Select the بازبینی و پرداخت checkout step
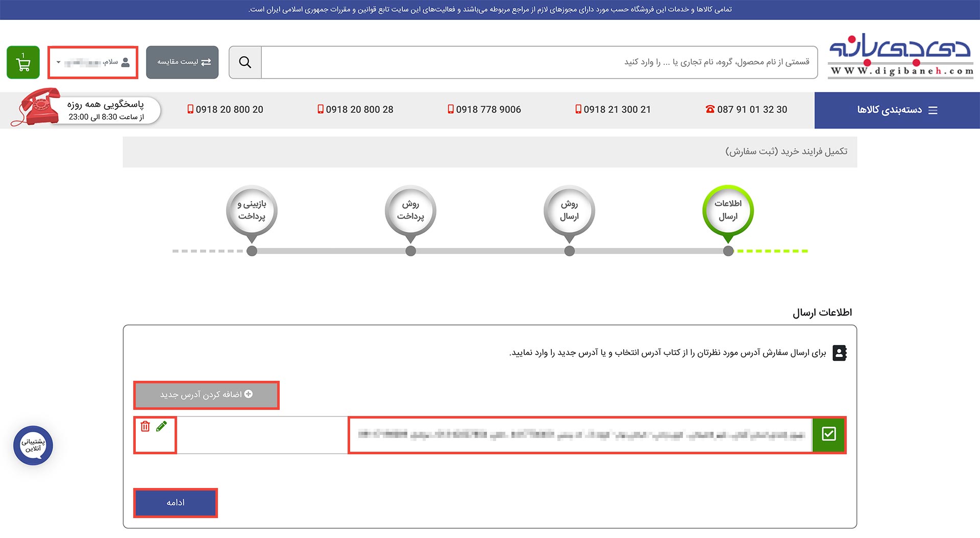The image size is (980, 538). [x=251, y=211]
